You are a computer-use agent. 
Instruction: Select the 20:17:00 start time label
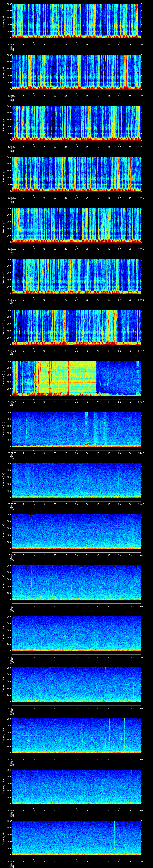click(12, 198)
